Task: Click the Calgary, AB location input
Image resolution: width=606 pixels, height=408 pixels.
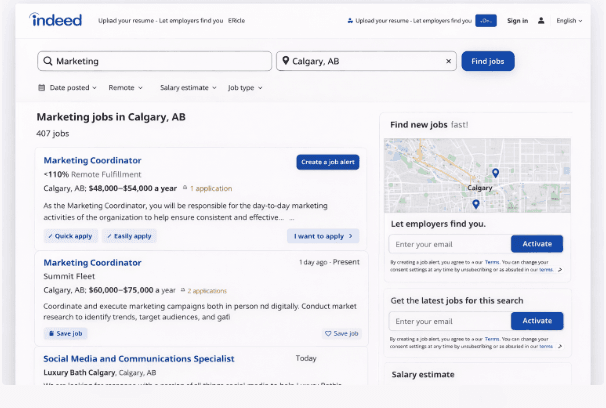Action: click(x=366, y=61)
